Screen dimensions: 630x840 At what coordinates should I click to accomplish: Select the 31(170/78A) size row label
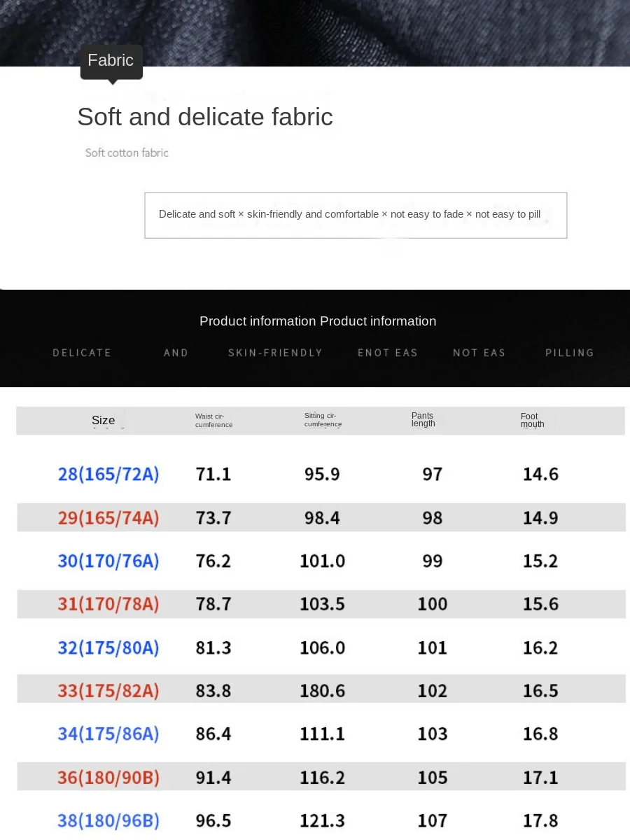(x=108, y=604)
